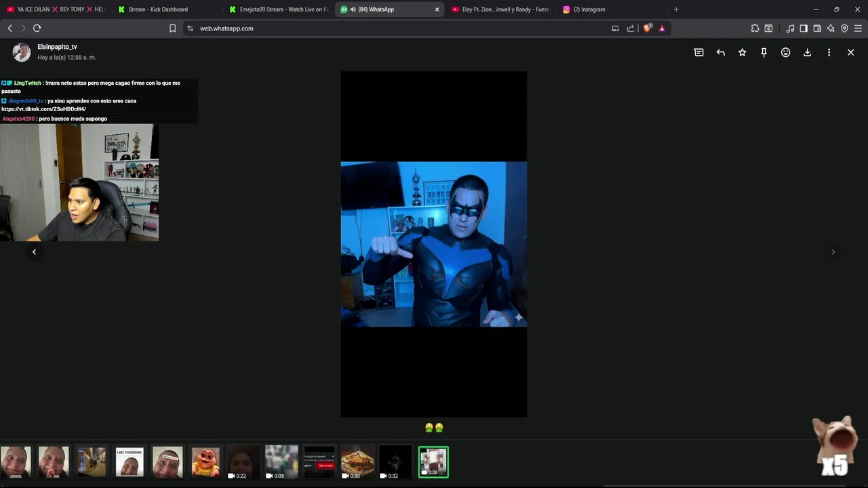Open the three-dot more options menu
The width and height of the screenshot is (868, 488).
tap(829, 52)
